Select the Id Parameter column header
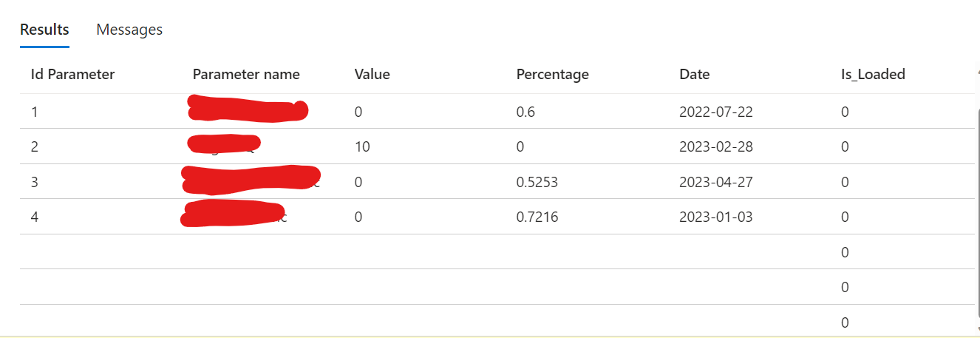Viewport: 980px width, 338px height. coord(72,74)
